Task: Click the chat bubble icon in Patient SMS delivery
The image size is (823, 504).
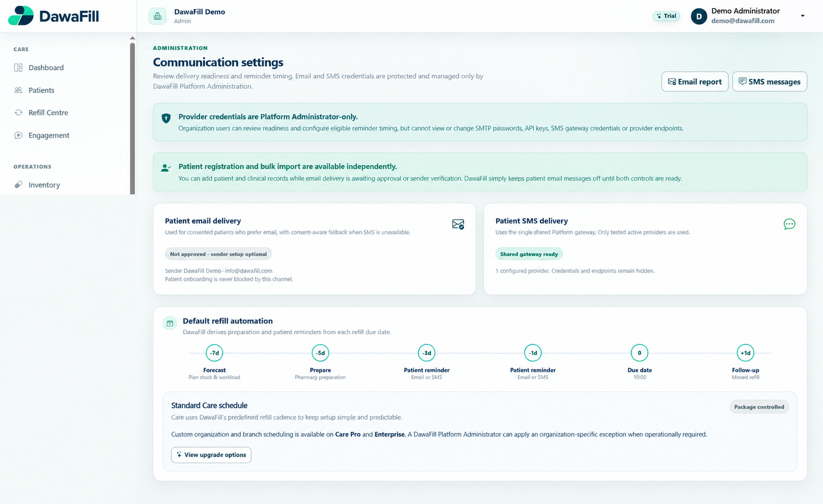Action: pos(790,224)
